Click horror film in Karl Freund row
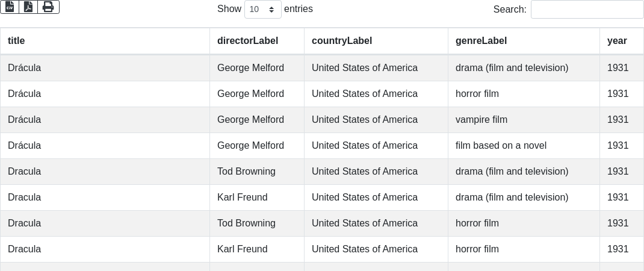 pos(477,249)
